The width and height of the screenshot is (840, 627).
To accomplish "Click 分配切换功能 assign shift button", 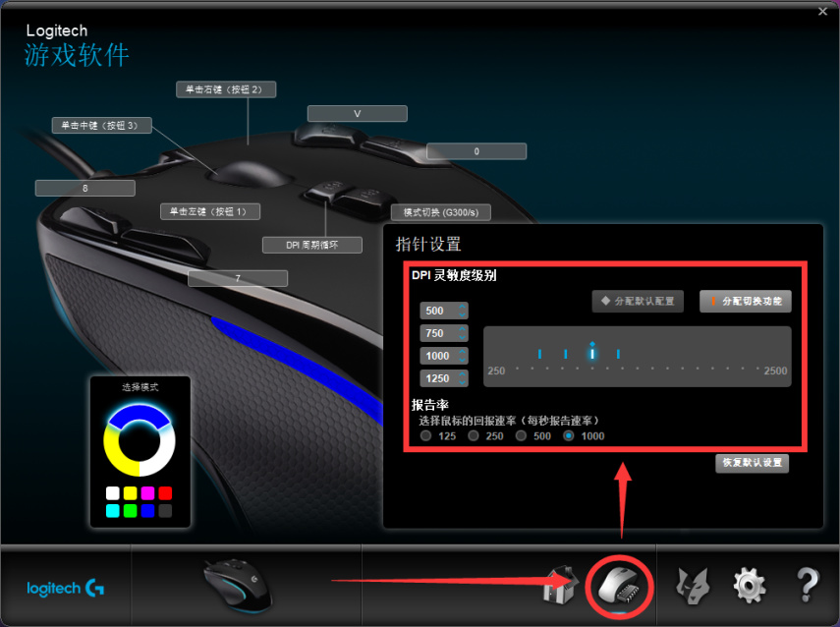I will (x=745, y=301).
